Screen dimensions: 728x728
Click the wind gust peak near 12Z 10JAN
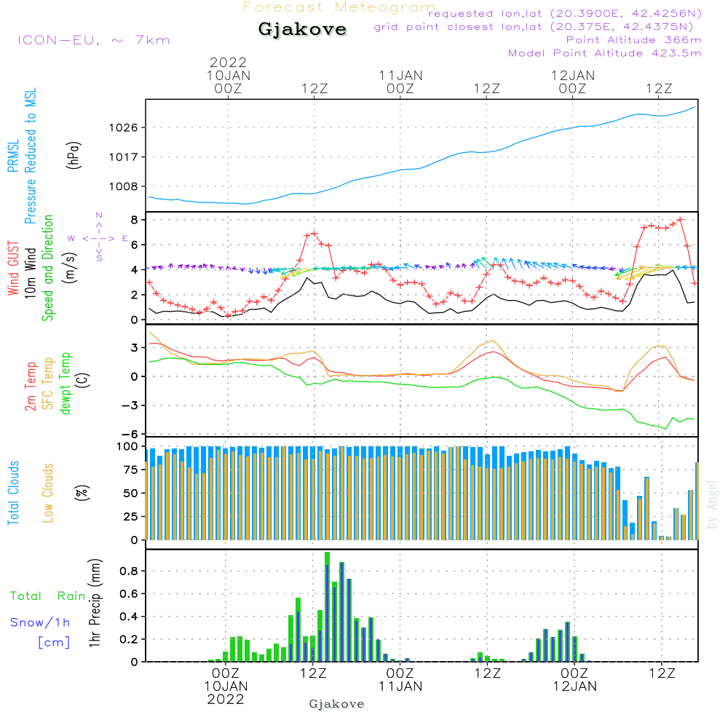pyautogui.click(x=314, y=234)
